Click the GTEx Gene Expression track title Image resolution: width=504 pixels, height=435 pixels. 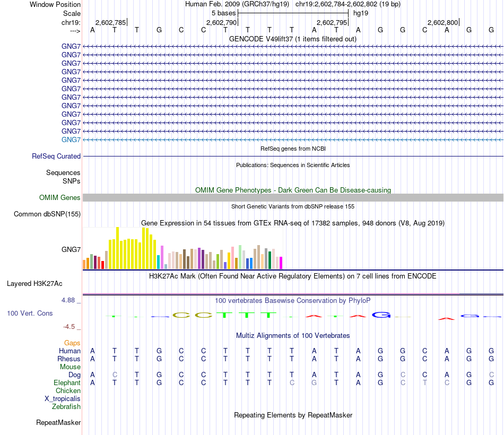[x=293, y=223]
